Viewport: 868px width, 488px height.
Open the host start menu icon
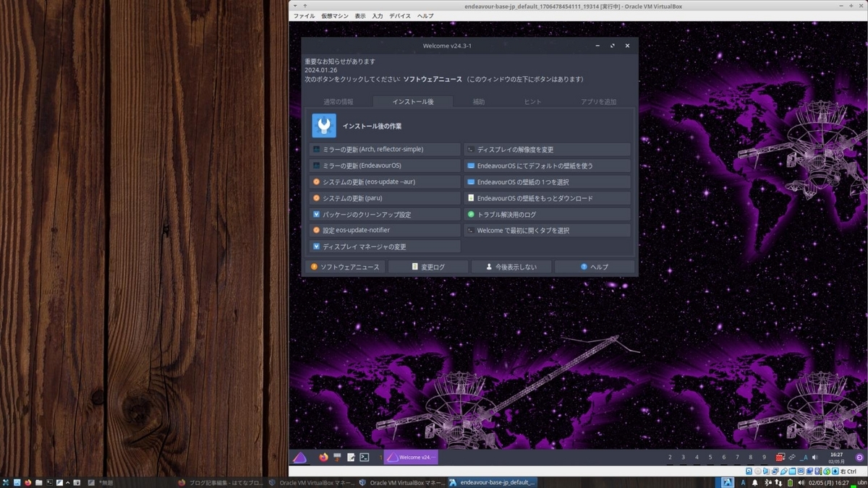tap(6, 482)
